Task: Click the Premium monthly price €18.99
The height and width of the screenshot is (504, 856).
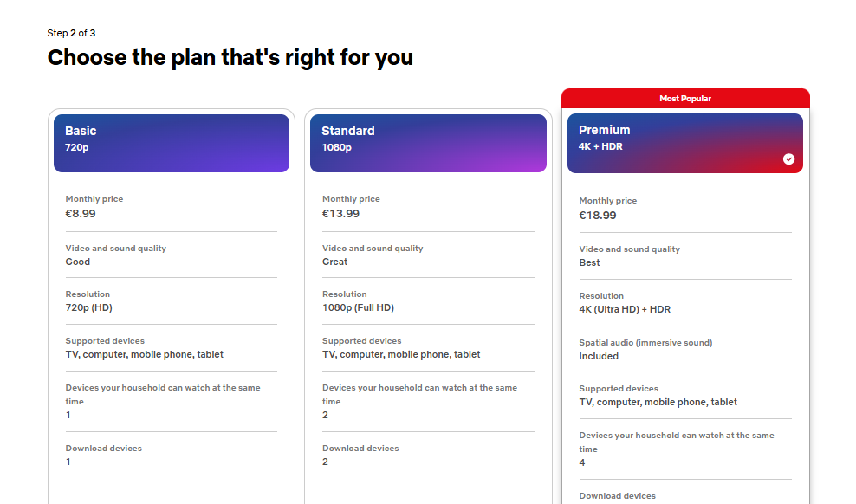Action: pyautogui.click(x=598, y=216)
